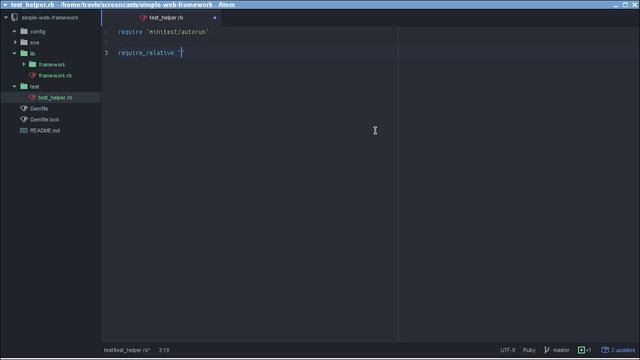The image size is (640, 360).
Task: Click the cursor position 3:19 indicator
Action: click(164, 350)
